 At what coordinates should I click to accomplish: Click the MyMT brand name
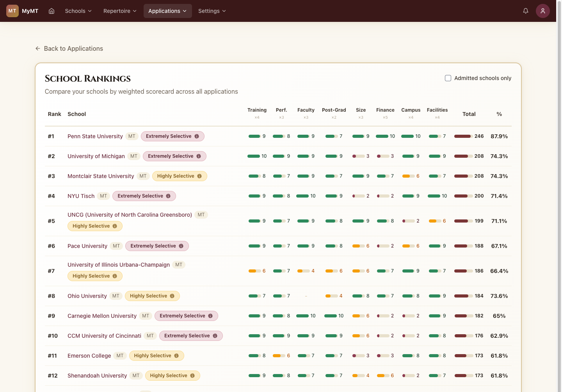click(x=30, y=11)
